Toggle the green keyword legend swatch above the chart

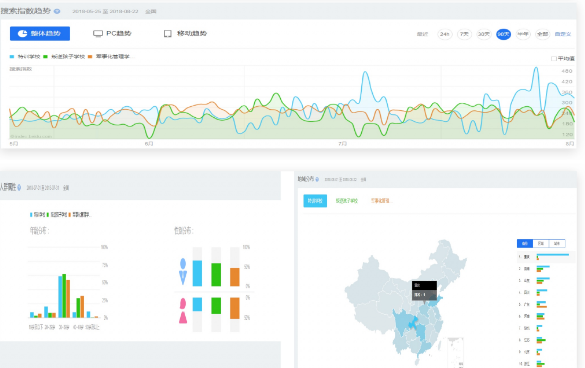click(x=46, y=57)
